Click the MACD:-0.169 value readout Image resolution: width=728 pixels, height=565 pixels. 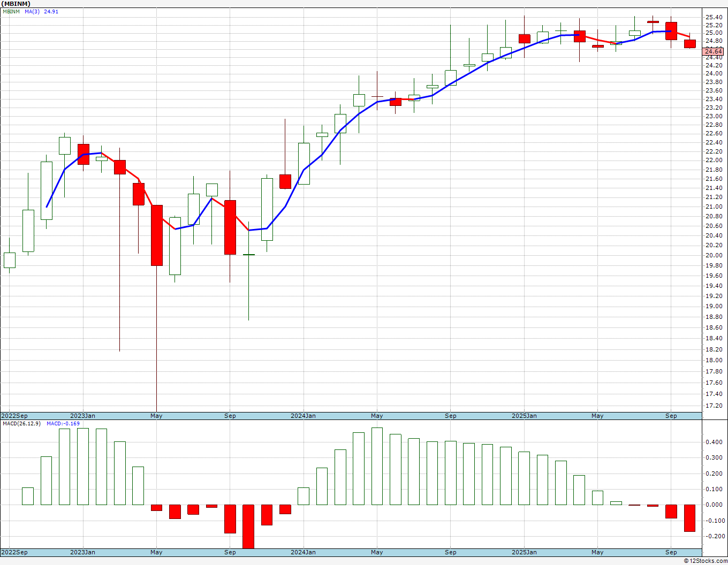(x=63, y=423)
